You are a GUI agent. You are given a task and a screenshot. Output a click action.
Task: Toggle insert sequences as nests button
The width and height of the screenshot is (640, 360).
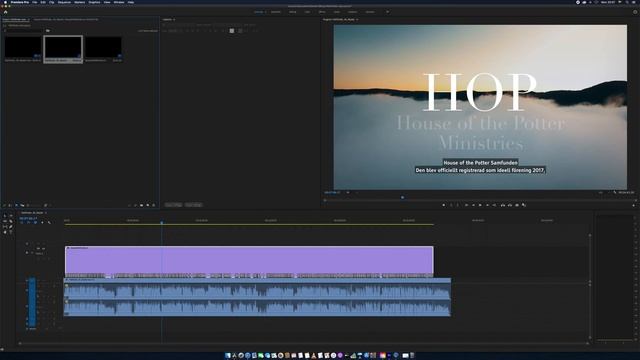(21, 222)
